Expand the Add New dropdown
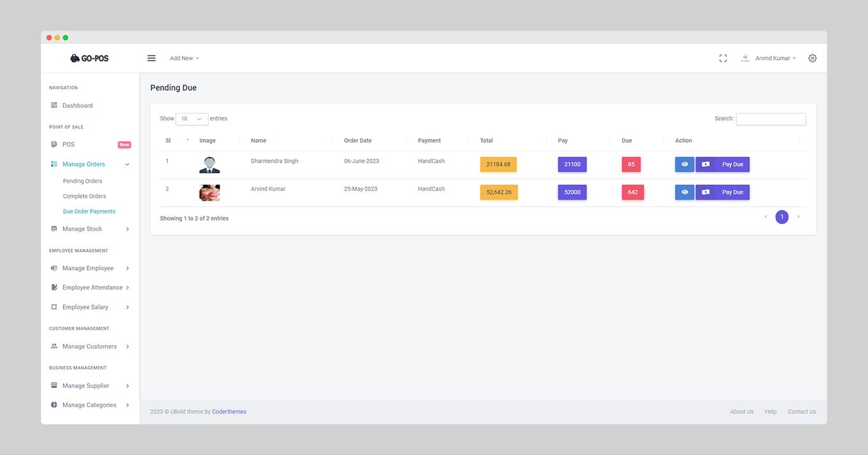The image size is (868, 455). [x=184, y=58]
